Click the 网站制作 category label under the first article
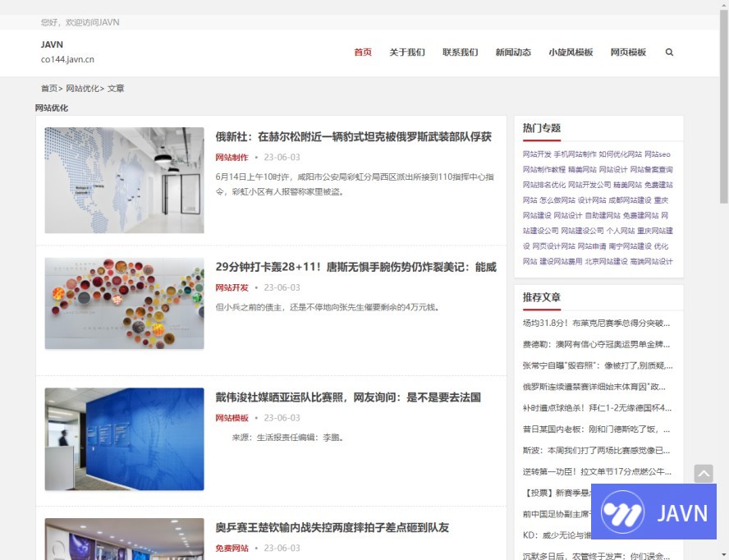Screen dimensions: 729x560 pyautogui.click(x=232, y=157)
